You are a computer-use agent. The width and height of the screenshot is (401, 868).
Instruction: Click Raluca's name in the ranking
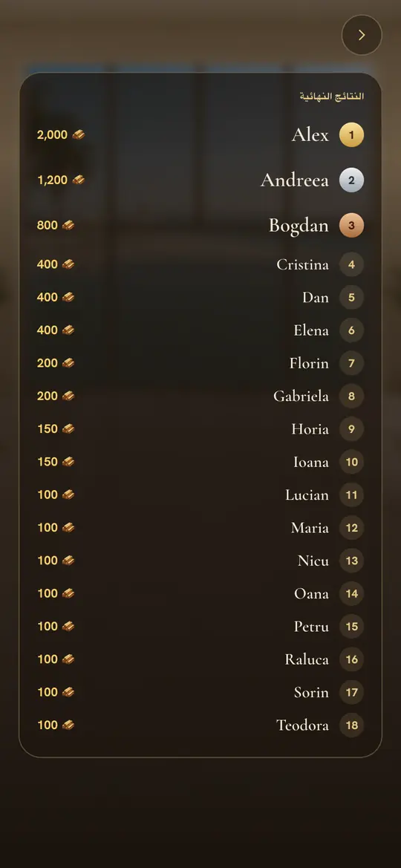click(307, 659)
